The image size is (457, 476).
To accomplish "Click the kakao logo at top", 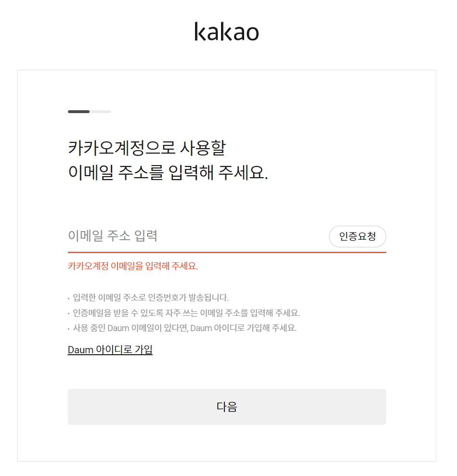I will [x=226, y=31].
